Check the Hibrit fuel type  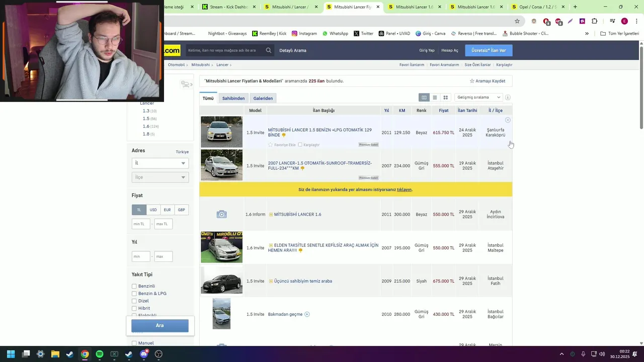134,308
